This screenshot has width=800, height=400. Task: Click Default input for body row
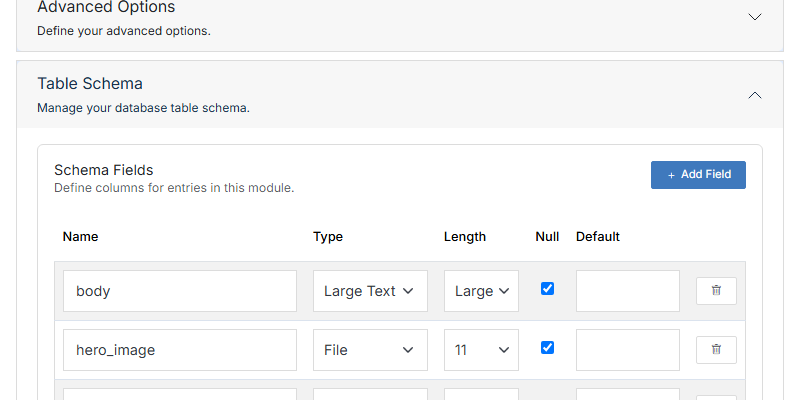(x=628, y=291)
